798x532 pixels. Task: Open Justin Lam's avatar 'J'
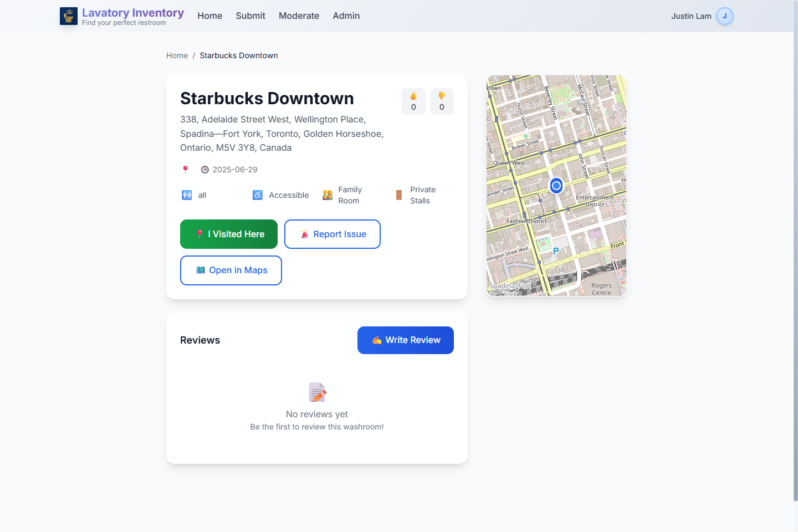(725, 16)
